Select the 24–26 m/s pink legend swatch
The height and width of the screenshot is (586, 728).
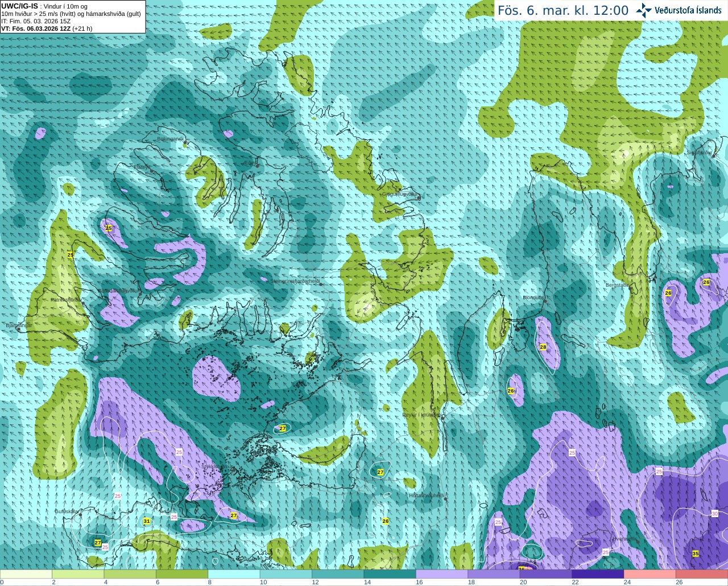tap(650, 574)
